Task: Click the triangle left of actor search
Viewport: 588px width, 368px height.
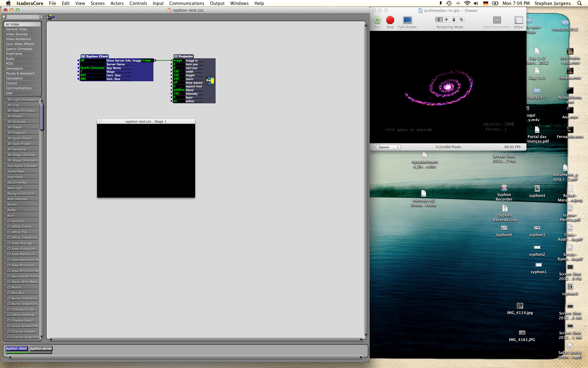Action: [4, 17]
